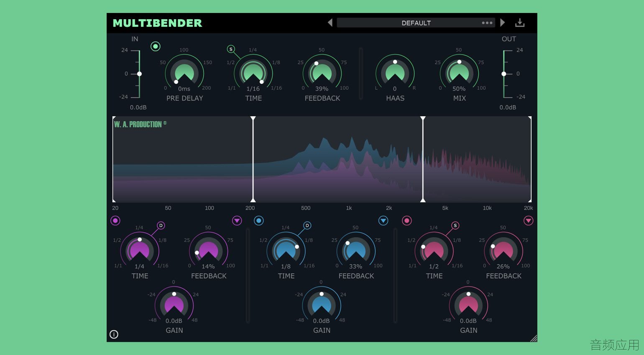Image resolution: width=644 pixels, height=355 pixels.
Task: Click the 50% mix value
Action: 459,89
